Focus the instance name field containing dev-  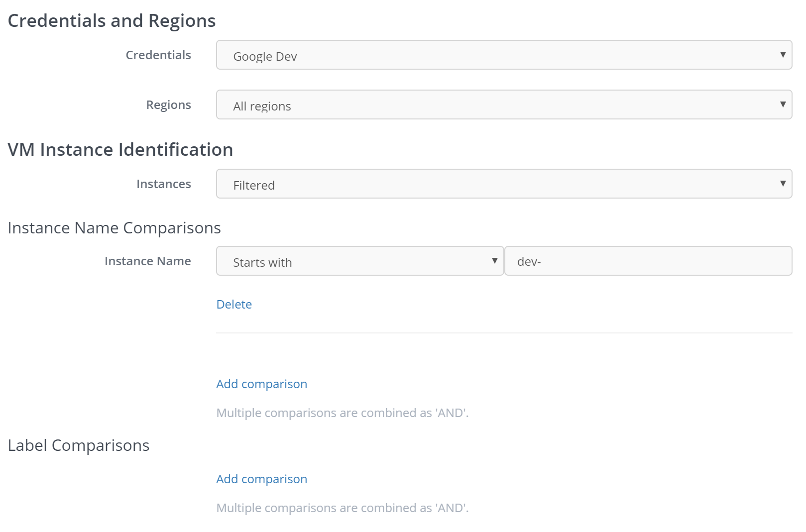(x=648, y=261)
